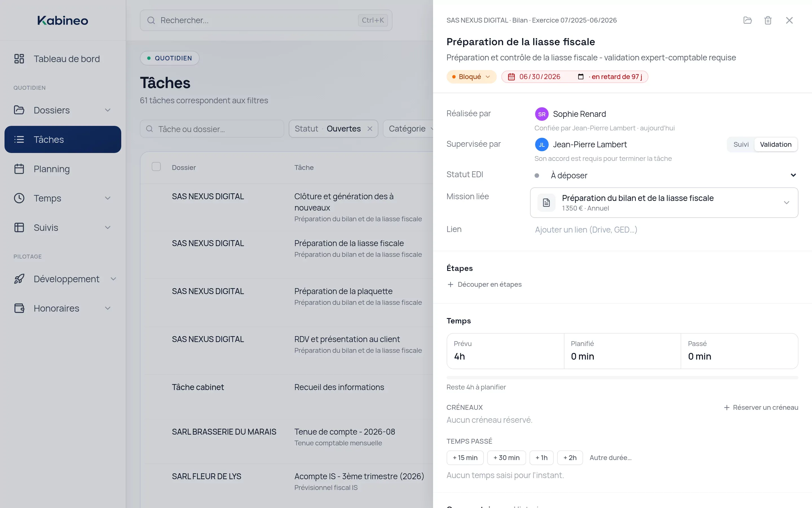The width and height of the screenshot is (812, 508).
Task: Click the Dossiers folder icon in sidebar
Action: pyautogui.click(x=19, y=110)
